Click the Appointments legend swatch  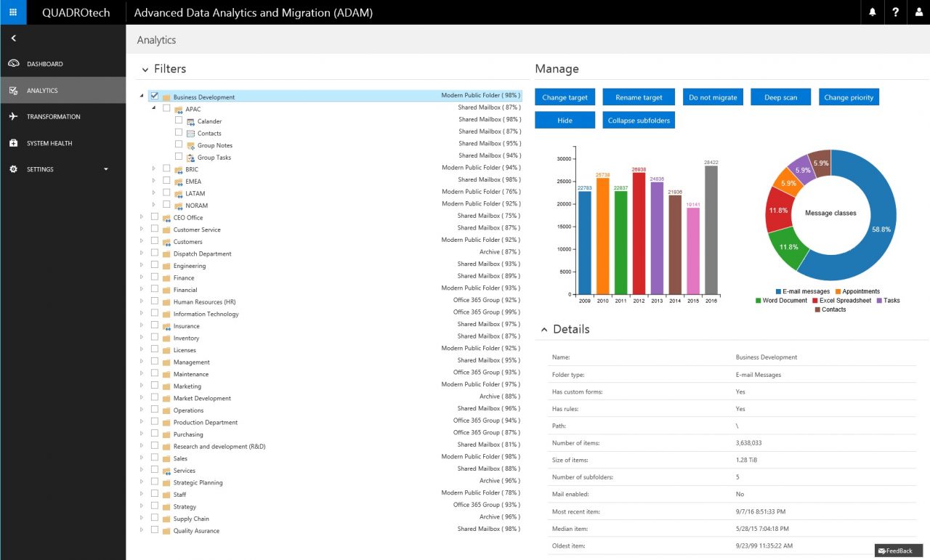coord(838,291)
